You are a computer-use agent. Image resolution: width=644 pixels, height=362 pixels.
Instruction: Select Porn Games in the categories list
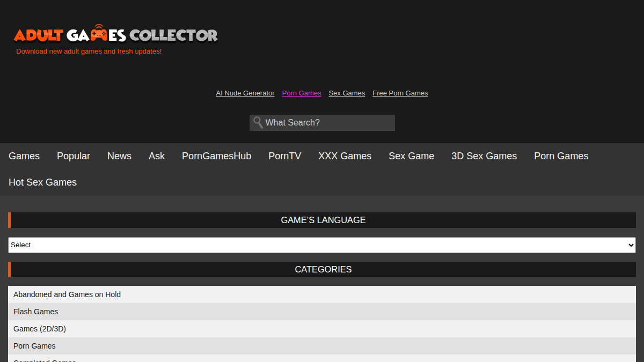point(322,346)
